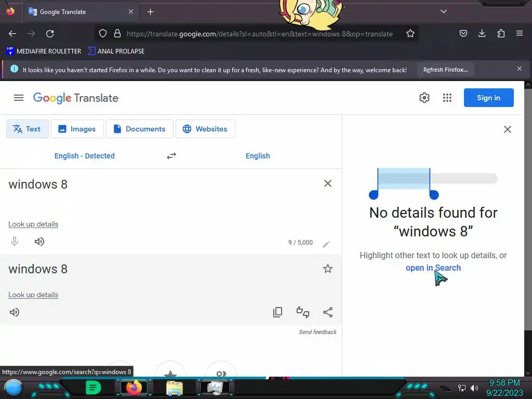Image resolution: width=532 pixels, height=399 pixels.
Task: Click the URL address bar
Action: coord(260,34)
